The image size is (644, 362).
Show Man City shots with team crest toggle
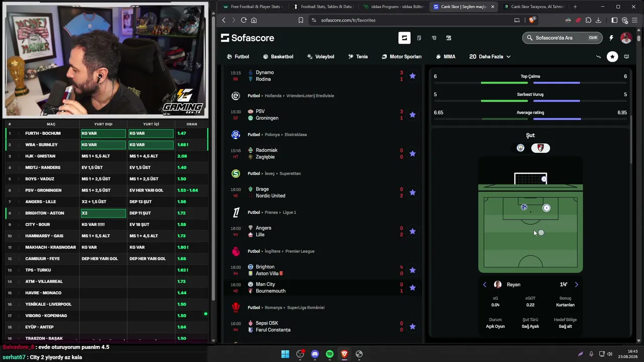click(x=521, y=148)
